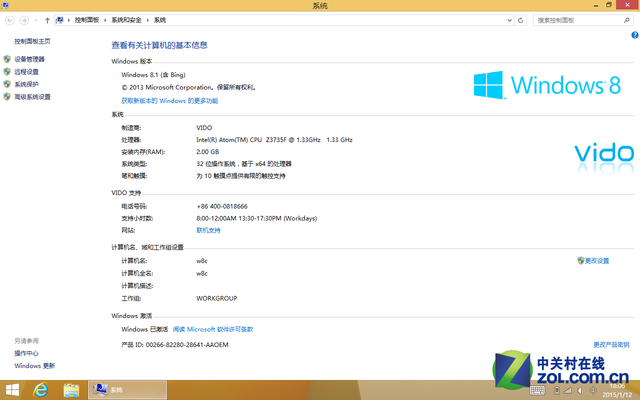The image size is (640, 400).
Task: Click the battery icon in system tray
Action: [557, 391]
